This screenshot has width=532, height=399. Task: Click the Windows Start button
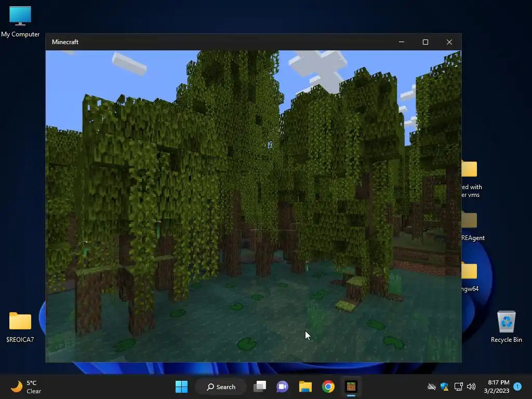181,387
